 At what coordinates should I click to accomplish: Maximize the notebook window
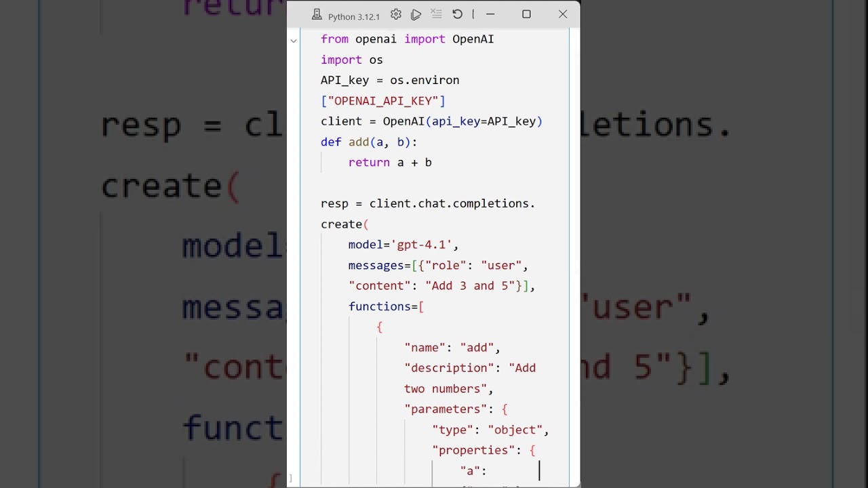526,14
